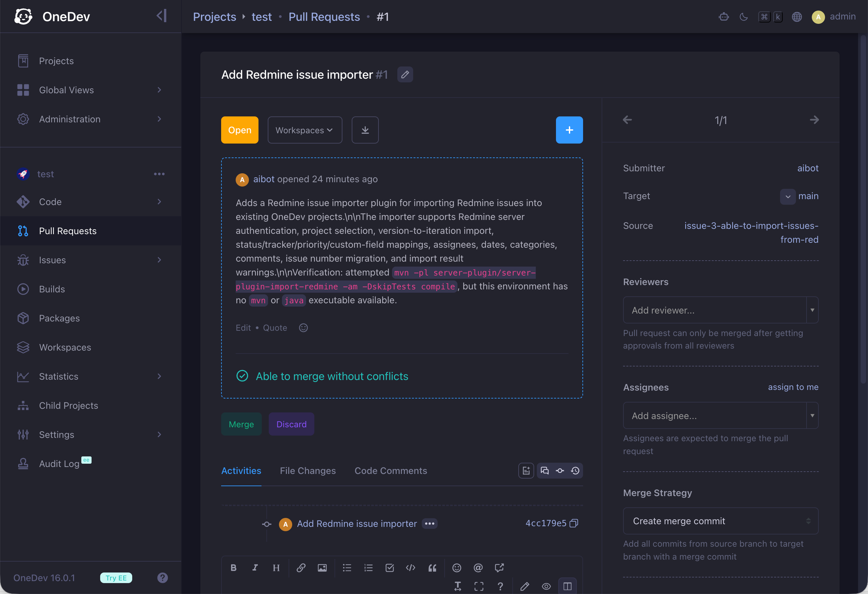This screenshot has height=594, width=868.
Task: Open the Add assignee dropdown
Action: (721, 415)
